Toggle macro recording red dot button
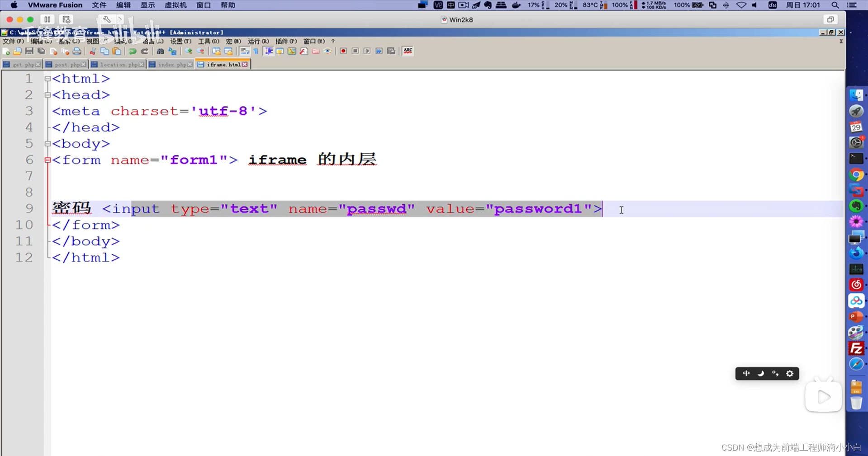The width and height of the screenshot is (868, 456). (x=343, y=51)
